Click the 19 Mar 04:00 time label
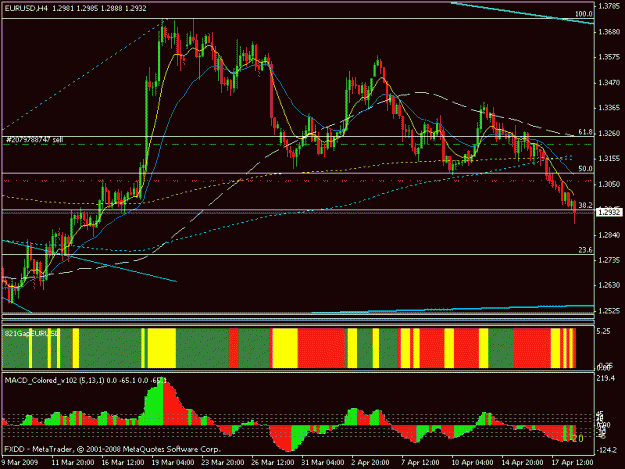Image resolution: width=625 pixels, height=469 pixels. [173, 462]
